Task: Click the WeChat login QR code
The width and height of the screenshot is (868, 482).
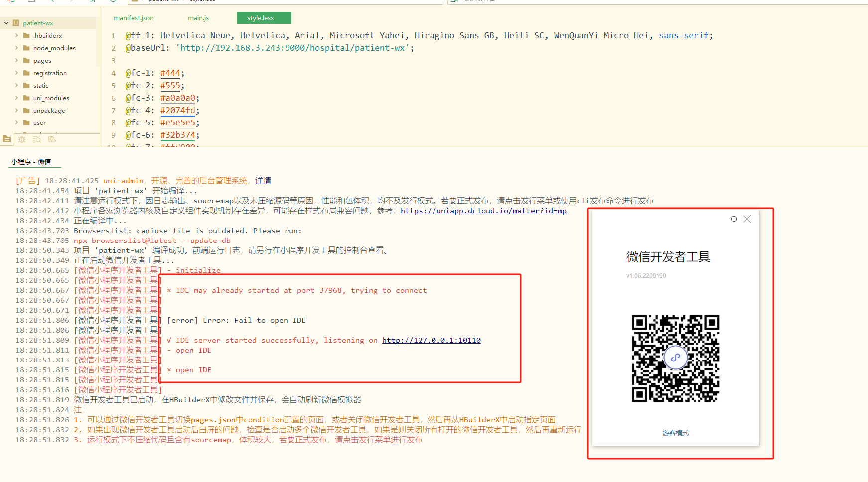Action: click(676, 358)
